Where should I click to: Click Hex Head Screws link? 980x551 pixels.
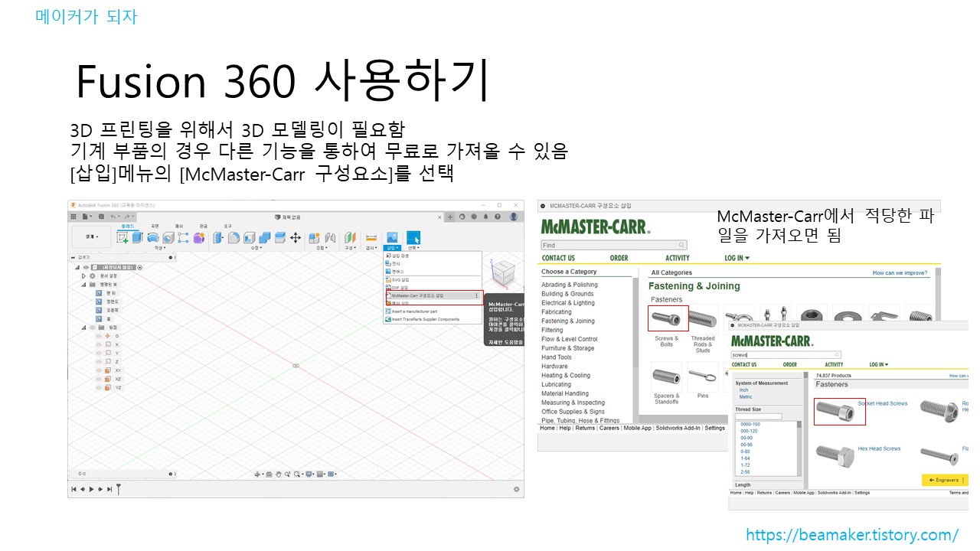pyautogui.click(x=879, y=448)
